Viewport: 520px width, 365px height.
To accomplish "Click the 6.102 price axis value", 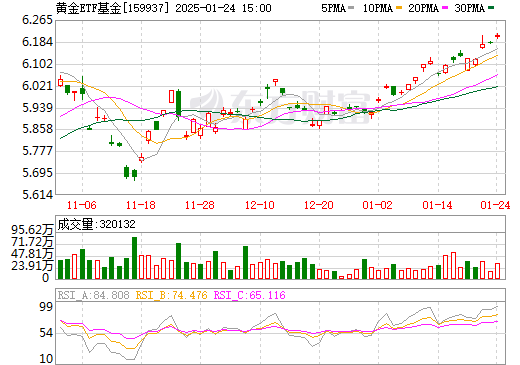I will (37, 64).
